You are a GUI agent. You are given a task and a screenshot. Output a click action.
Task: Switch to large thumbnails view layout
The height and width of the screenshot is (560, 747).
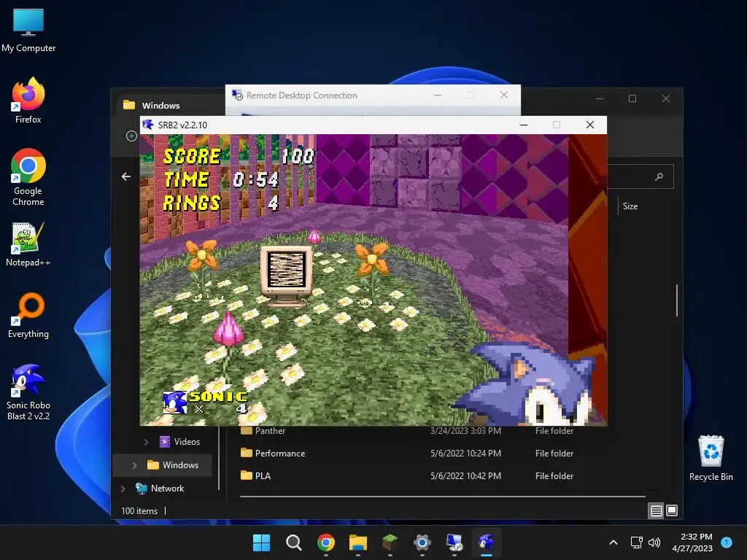(672, 510)
